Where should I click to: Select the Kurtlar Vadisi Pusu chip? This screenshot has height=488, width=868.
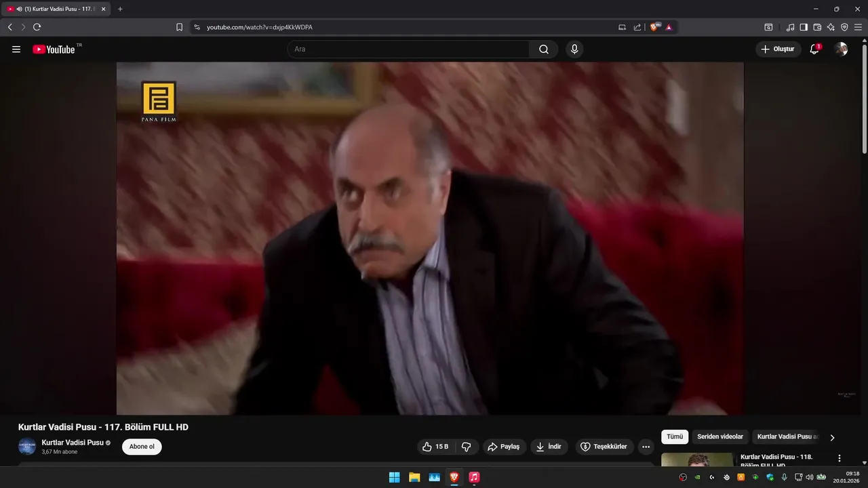[787, 437]
